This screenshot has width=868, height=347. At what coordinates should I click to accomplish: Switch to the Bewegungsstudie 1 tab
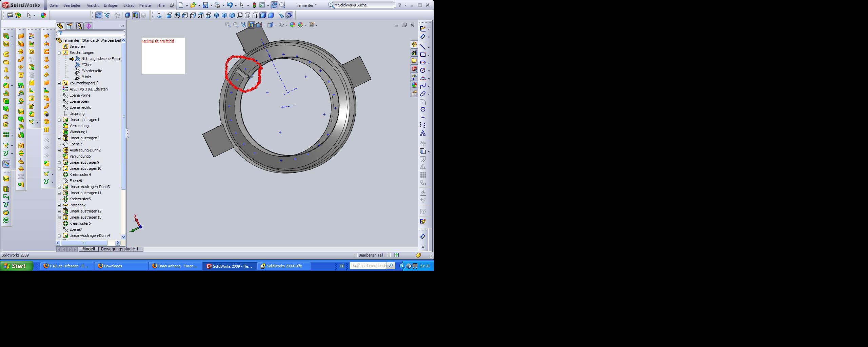[x=120, y=249]
